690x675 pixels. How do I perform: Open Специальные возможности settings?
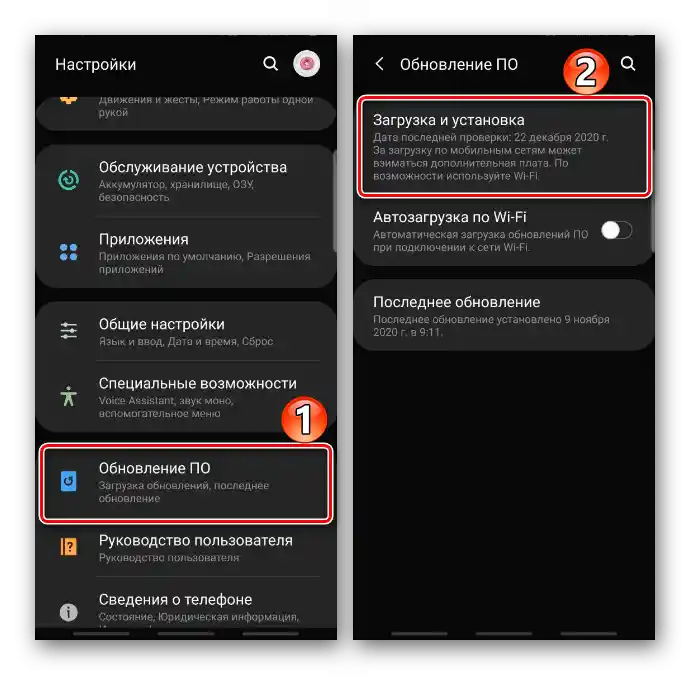187,397
